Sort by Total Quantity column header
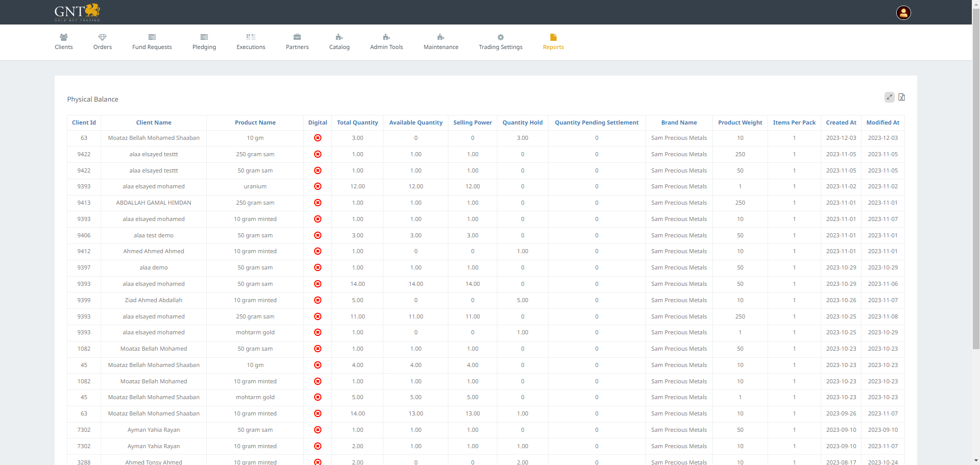Viewport: 980px width, 465px height. click(357, 123)
